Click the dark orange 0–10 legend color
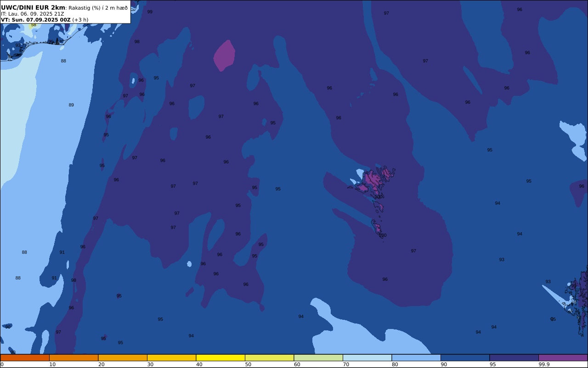Viewport: 588px width, 368px height. coord(25,357)
